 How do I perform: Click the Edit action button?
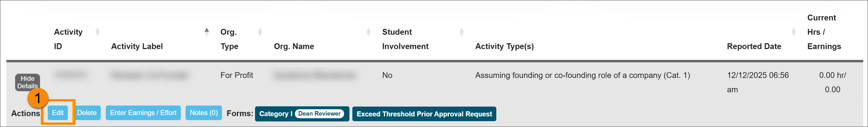tap(58, 113)
